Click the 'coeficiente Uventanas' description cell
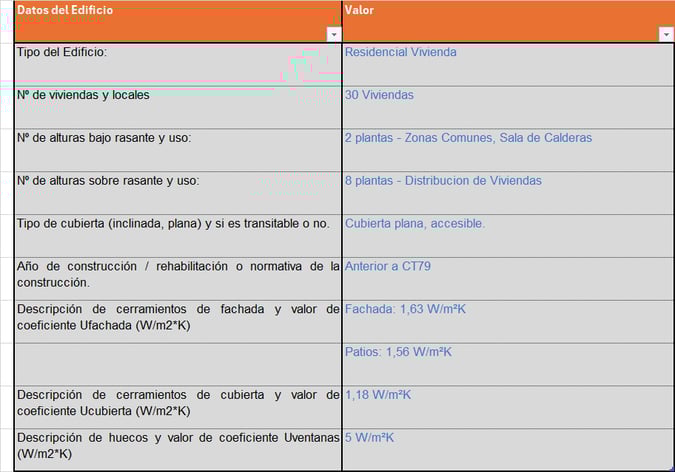This screenshot has width=675, height=472. point(178,450)
